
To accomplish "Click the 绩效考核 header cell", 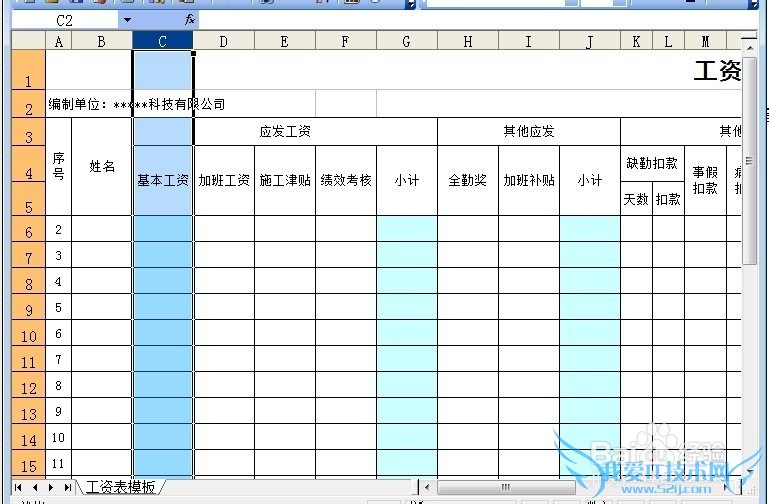I will (x=346, y=180).
